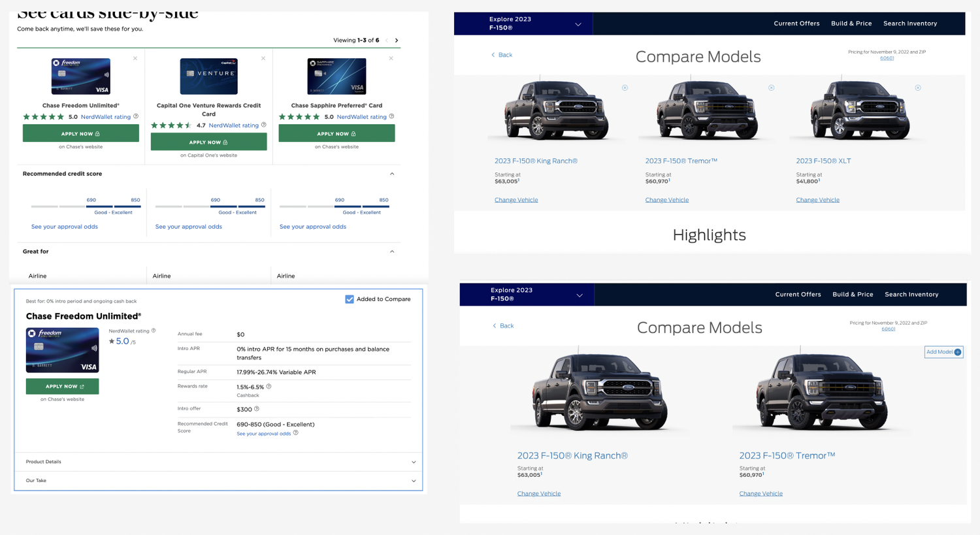This screenshot has width=980, height=535.
Task: Click rating info icon in detail card
Action: 154,331
